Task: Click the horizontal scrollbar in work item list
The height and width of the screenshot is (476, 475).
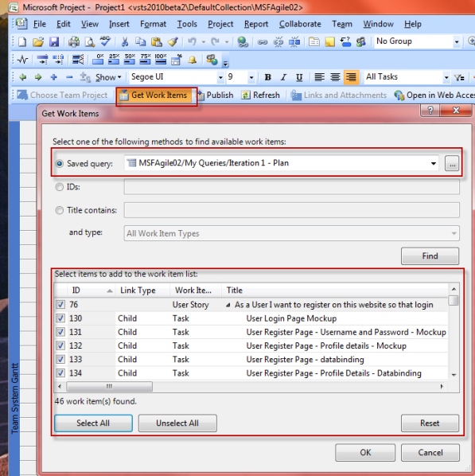Action: pyautogui.click(x=109, y=386)
